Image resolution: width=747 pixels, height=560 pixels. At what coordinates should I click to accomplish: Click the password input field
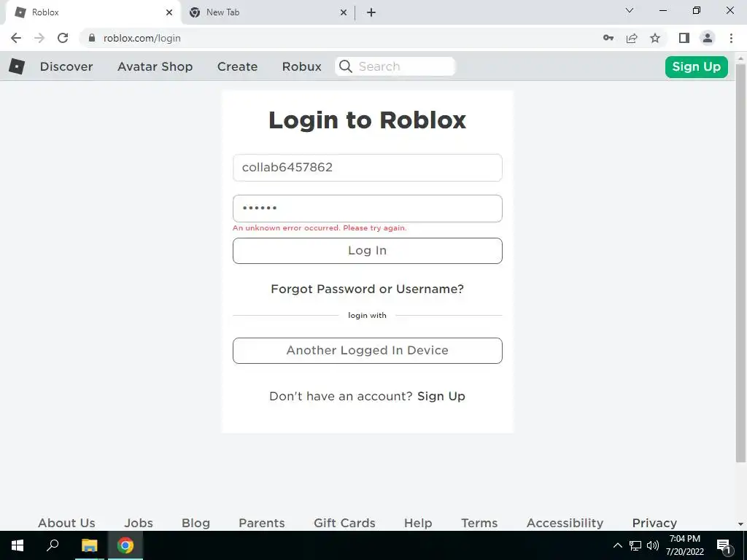coord(368,209)
